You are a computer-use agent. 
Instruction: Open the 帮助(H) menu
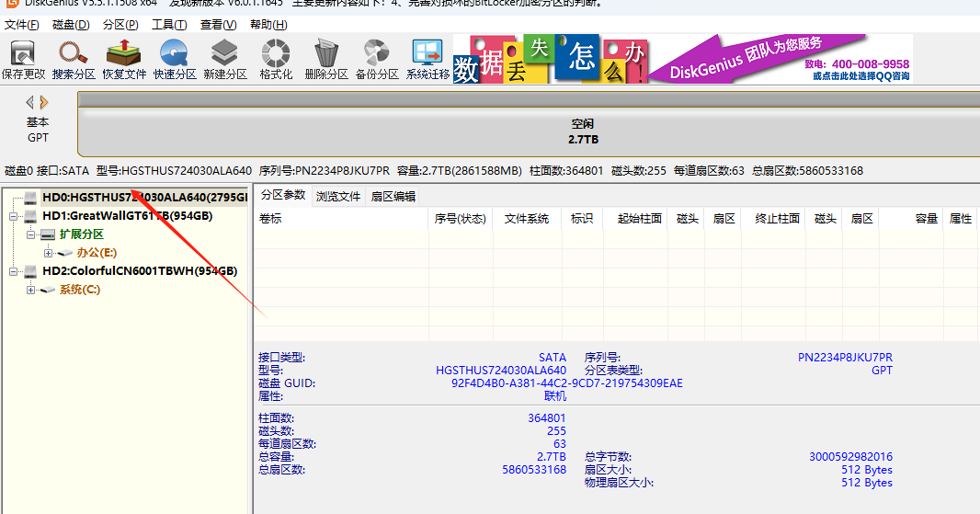[x=268, y=25]
